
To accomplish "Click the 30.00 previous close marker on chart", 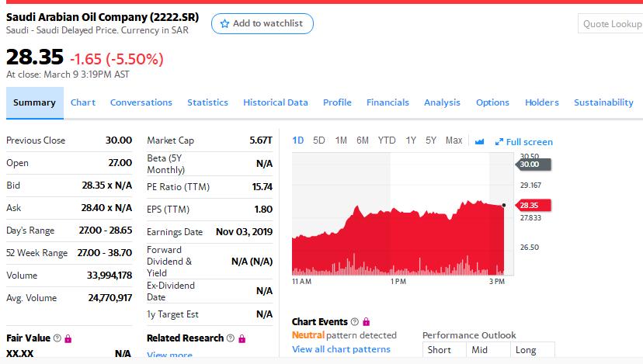I will tap(533, 165).
